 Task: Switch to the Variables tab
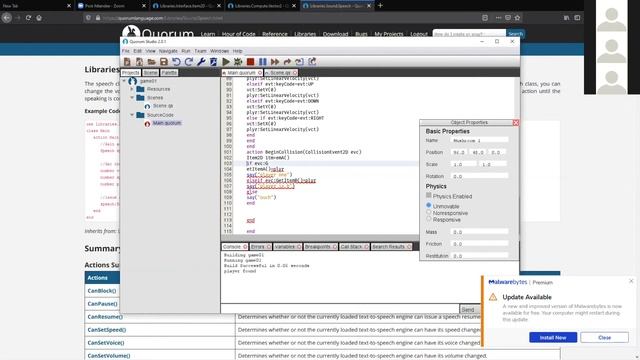pyautogui.click(x=287, y=247)
